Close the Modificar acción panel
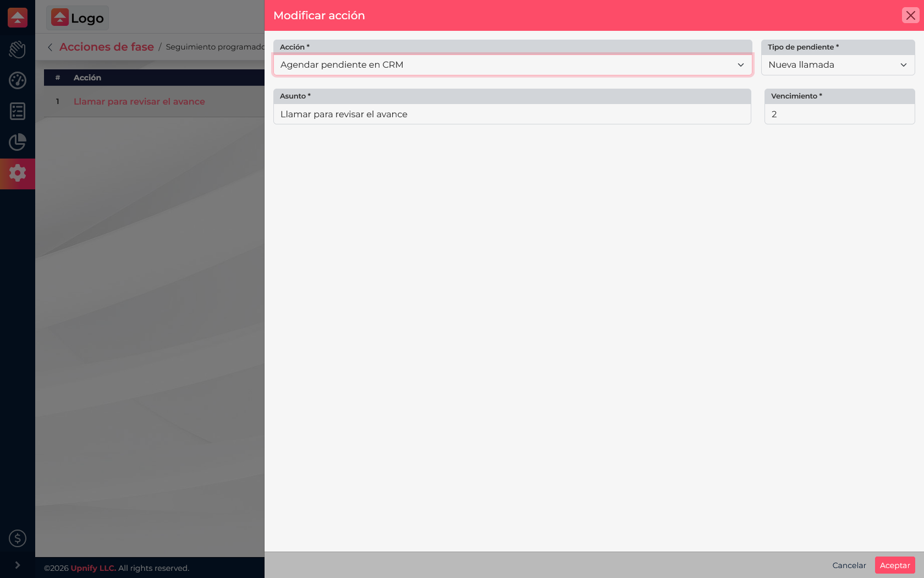 coord(911,15)
